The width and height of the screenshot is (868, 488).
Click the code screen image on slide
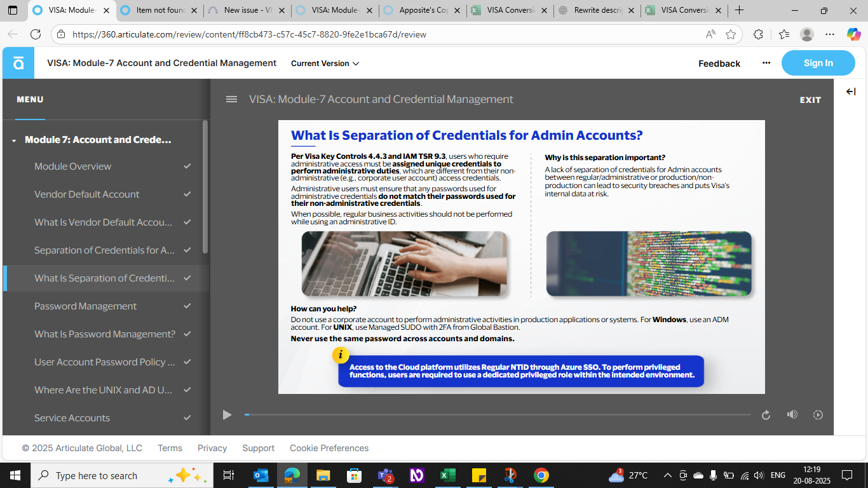[649, 263]
